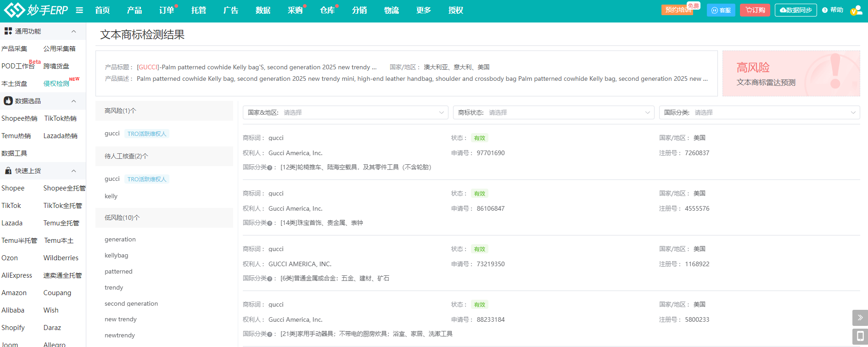Click the 预约培训 button
The image size is (868, 347).
[678, 10]
